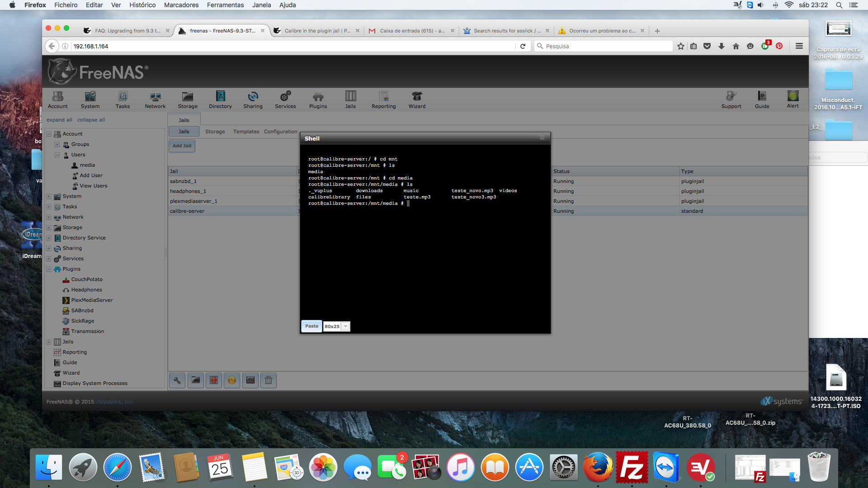Open the Firefox downloads arrow
868x488 pixels.
[x=722, y=46]
